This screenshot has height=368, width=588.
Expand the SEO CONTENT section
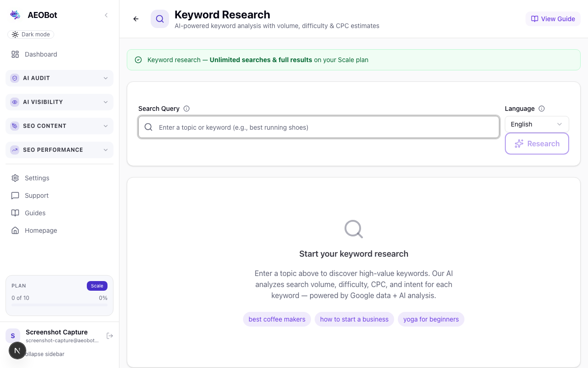59,126
